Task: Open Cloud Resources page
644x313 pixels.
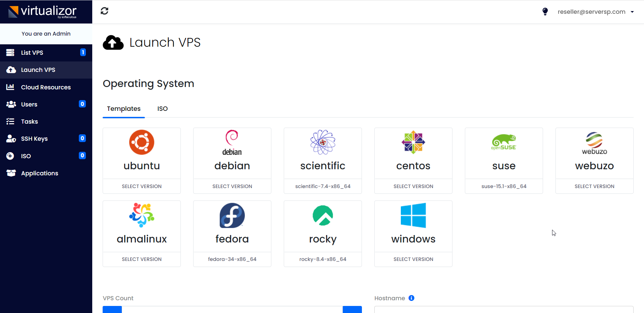Action: (46, 87)
